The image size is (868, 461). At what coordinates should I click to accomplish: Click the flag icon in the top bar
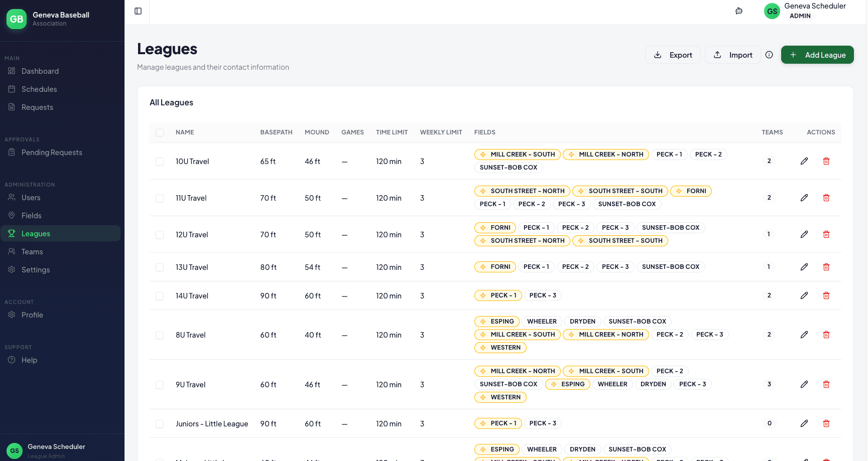pyautogui.click(x=738, y=11)
